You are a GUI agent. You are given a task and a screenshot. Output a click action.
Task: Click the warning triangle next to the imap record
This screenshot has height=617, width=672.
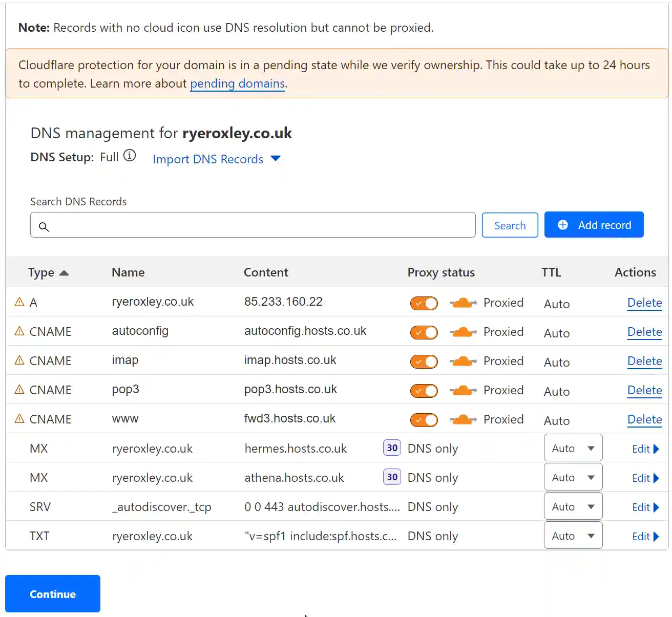pyautogui.click(x=19, y=360)
